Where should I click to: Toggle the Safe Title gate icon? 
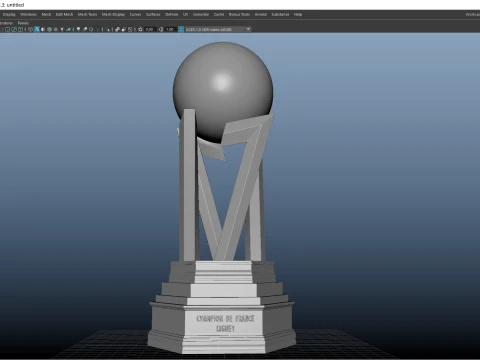pyautogui.click(x=20, y=29)
